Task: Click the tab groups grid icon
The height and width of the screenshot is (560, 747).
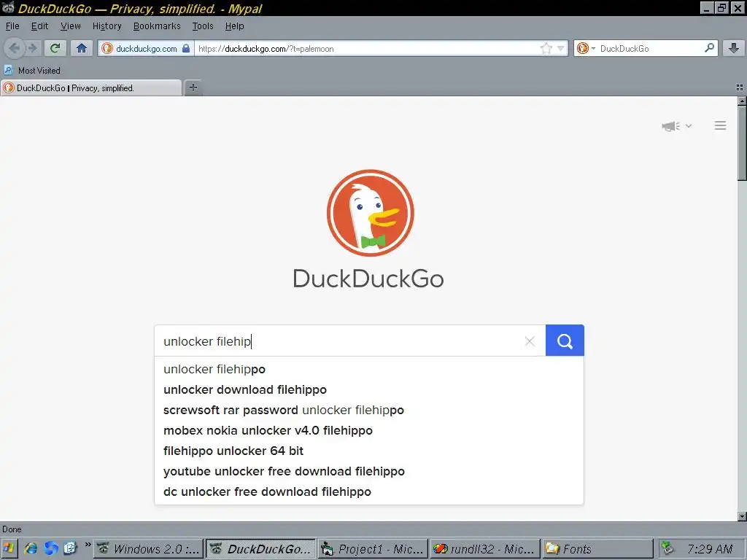Action: pos(740,87)
